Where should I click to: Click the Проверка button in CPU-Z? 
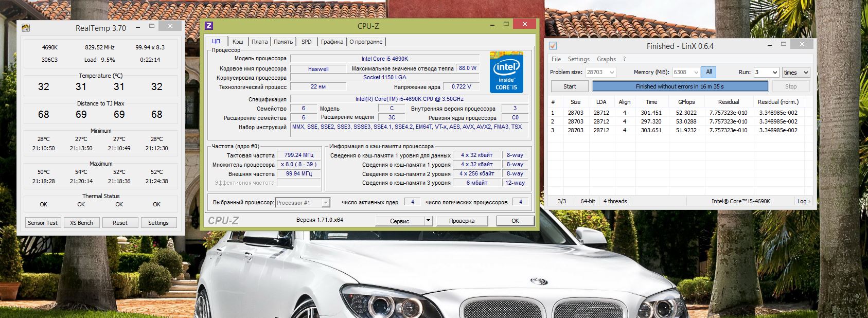point(462,221)
